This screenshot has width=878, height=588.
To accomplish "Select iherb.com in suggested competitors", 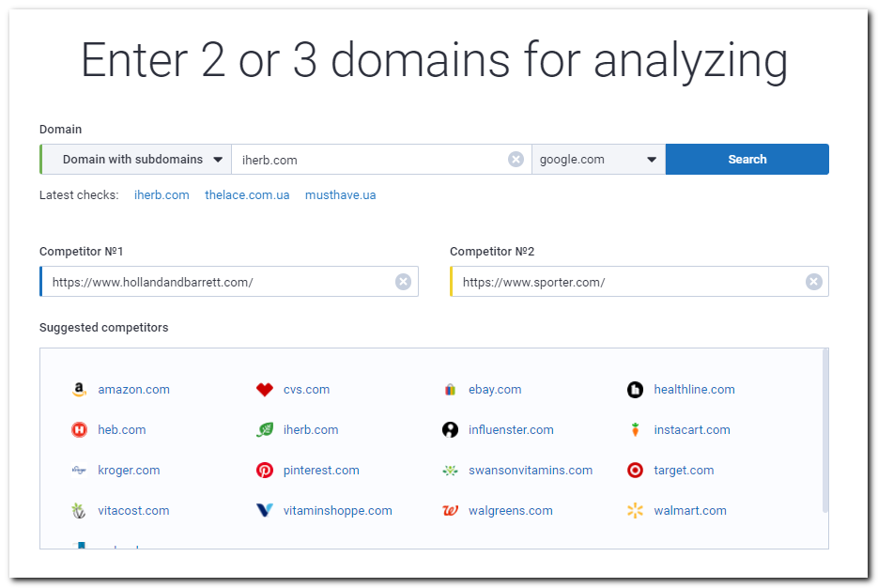I will (311, 429).
